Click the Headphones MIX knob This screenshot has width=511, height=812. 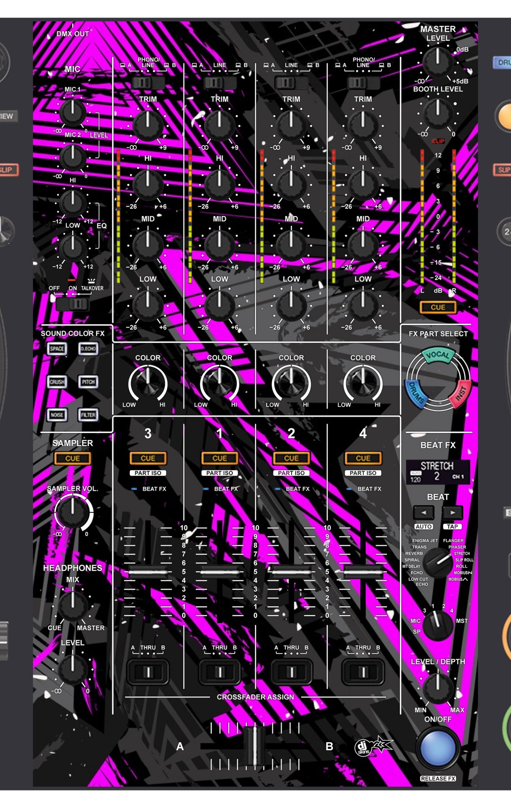click(x=73, y=606)
